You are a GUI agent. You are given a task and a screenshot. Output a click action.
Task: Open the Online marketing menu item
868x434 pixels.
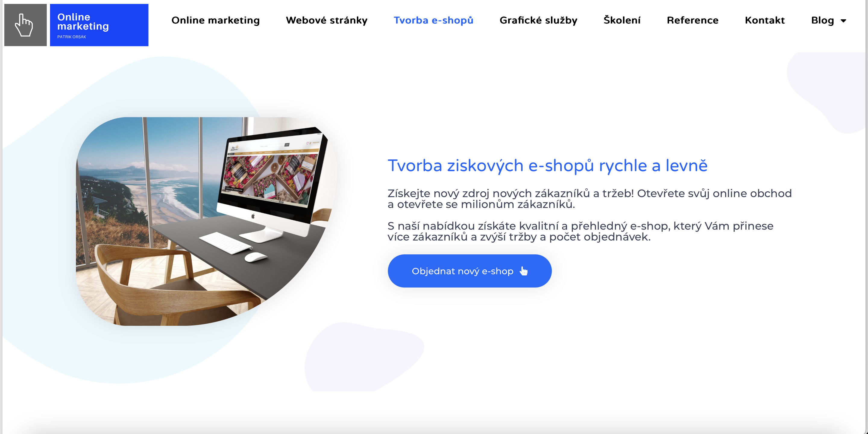(216, 20)
